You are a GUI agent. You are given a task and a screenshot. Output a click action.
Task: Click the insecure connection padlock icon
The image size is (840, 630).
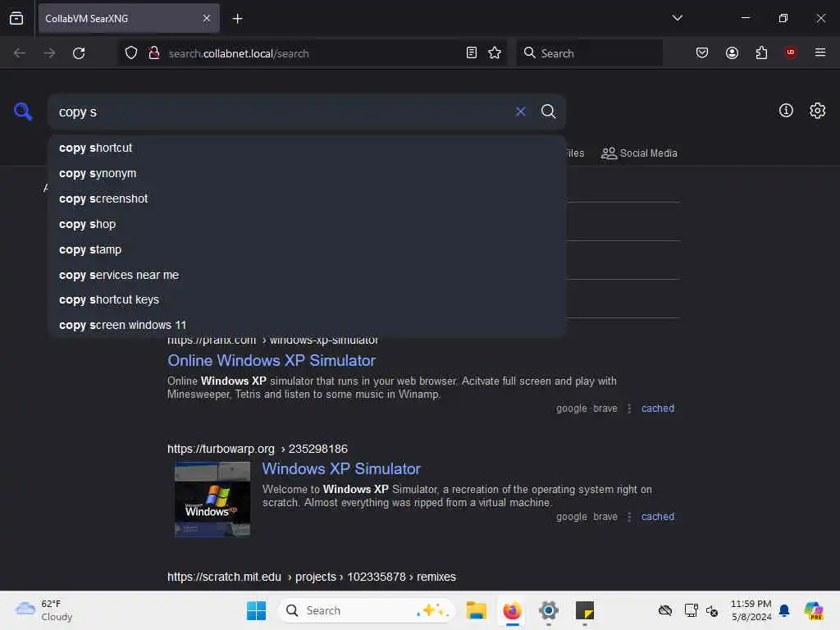154,53
